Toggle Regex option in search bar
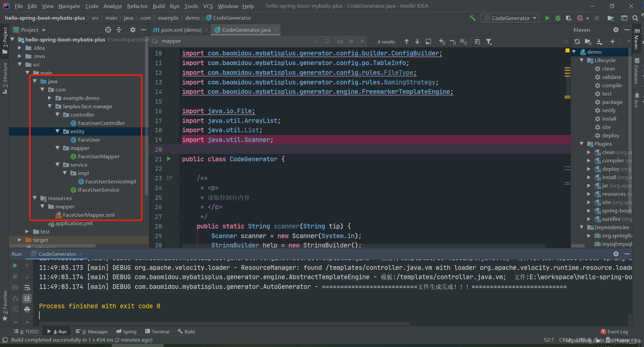 [362, 41]
